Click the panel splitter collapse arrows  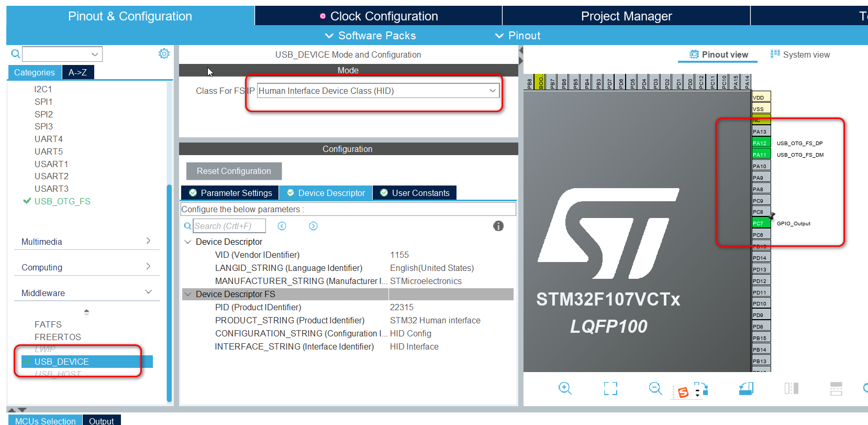point(520,55)
